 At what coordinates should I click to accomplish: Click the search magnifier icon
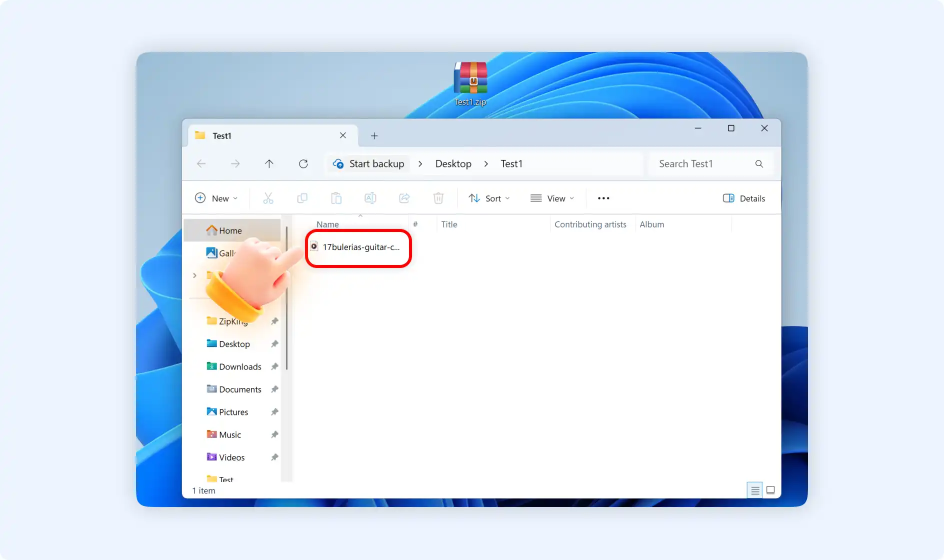pyautogui.click(x=759, y=163)
